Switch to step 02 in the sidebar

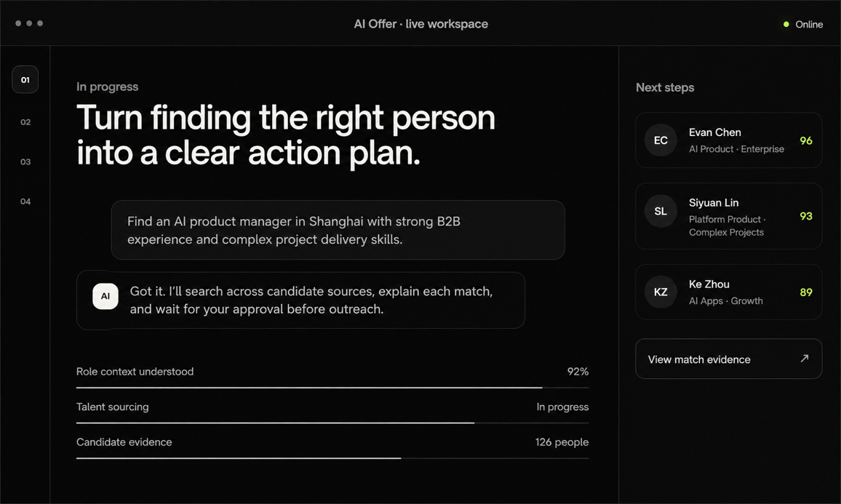(x=25, y=122)
